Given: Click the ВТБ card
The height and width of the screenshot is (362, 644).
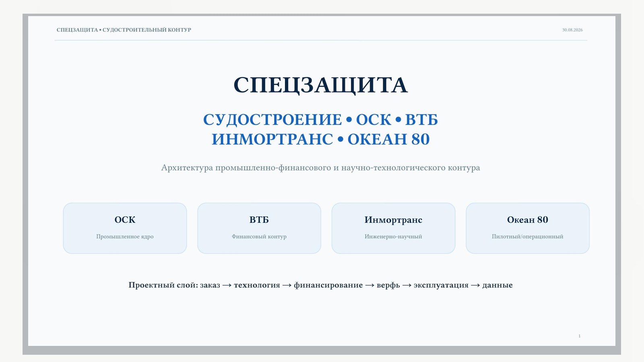Looking at the screenshot, I should (259, 228).
